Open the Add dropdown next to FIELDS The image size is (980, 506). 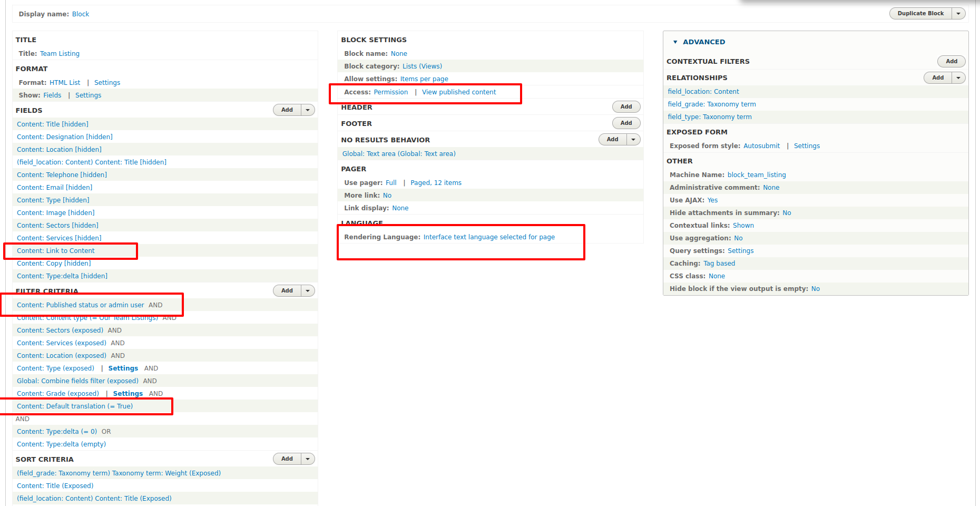click(x=308, y=110)
